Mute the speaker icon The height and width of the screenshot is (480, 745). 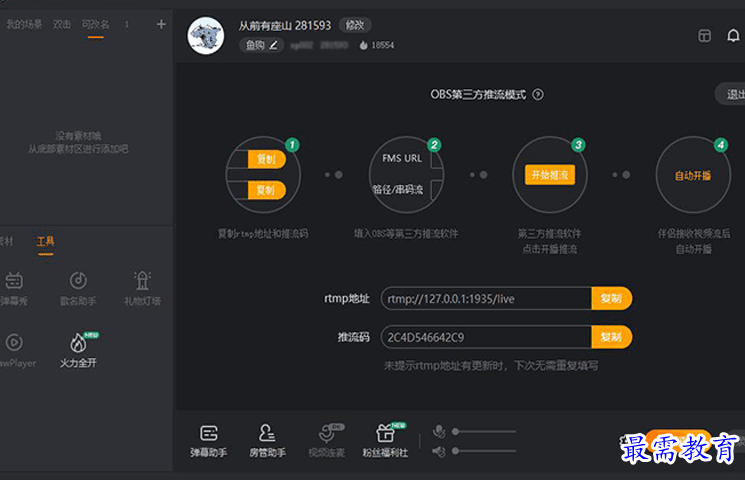coord(439,451)
